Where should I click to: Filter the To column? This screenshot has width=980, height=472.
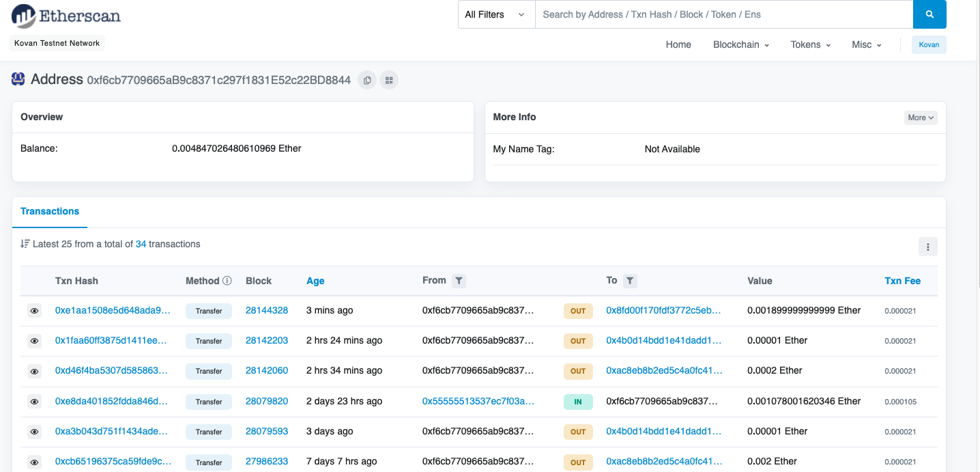click(630, 281)
